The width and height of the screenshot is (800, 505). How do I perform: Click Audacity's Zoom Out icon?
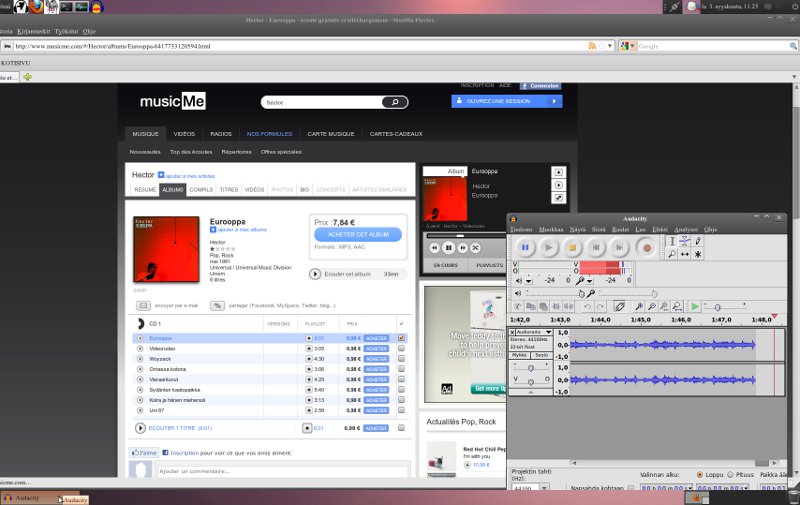(x=652, y=306)
